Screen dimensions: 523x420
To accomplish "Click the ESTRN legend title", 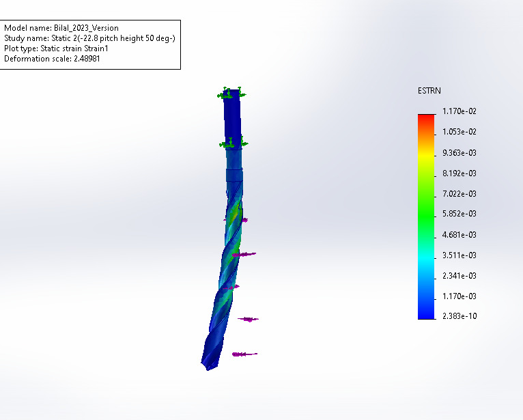I will click(429, 91).
